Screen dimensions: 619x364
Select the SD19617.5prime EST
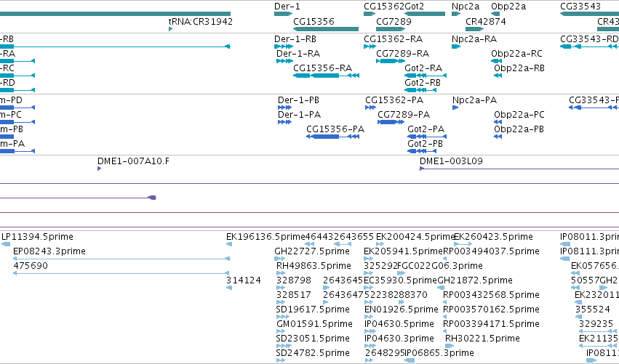coord(283,317)
